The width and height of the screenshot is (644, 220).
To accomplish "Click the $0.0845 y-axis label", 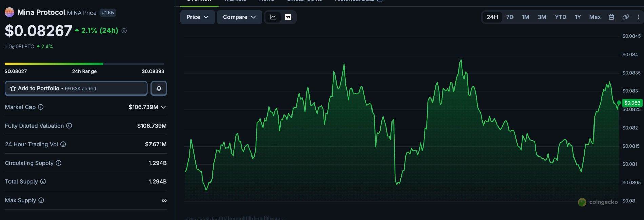I will (x=631, y=36).
